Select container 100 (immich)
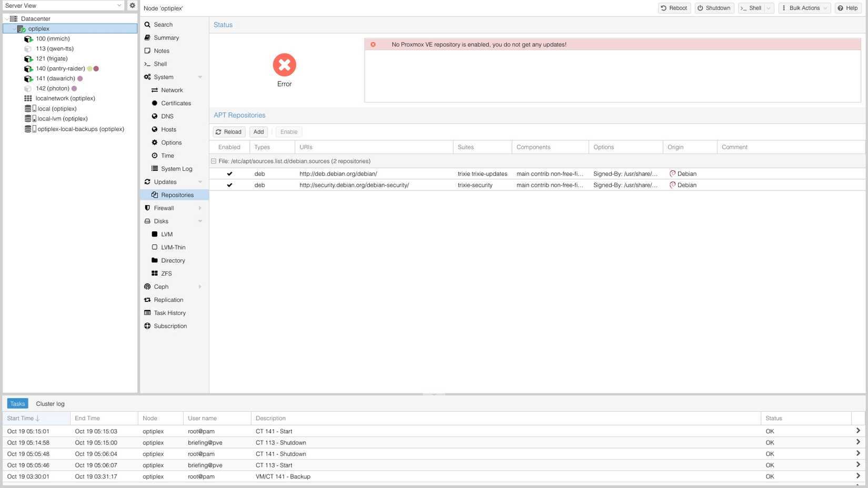The height and width of the screenshot is (488, 868). click(x=53, y=38)
